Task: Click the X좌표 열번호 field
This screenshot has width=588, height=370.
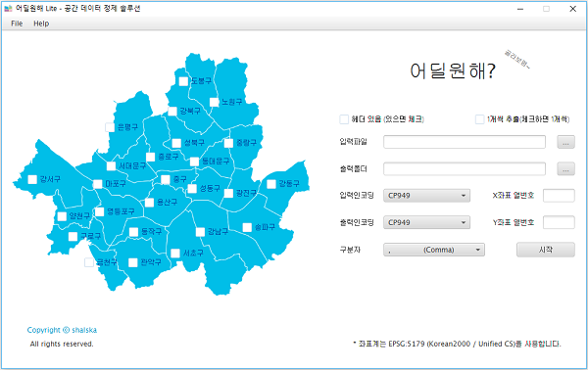Action: coord(559,196)
